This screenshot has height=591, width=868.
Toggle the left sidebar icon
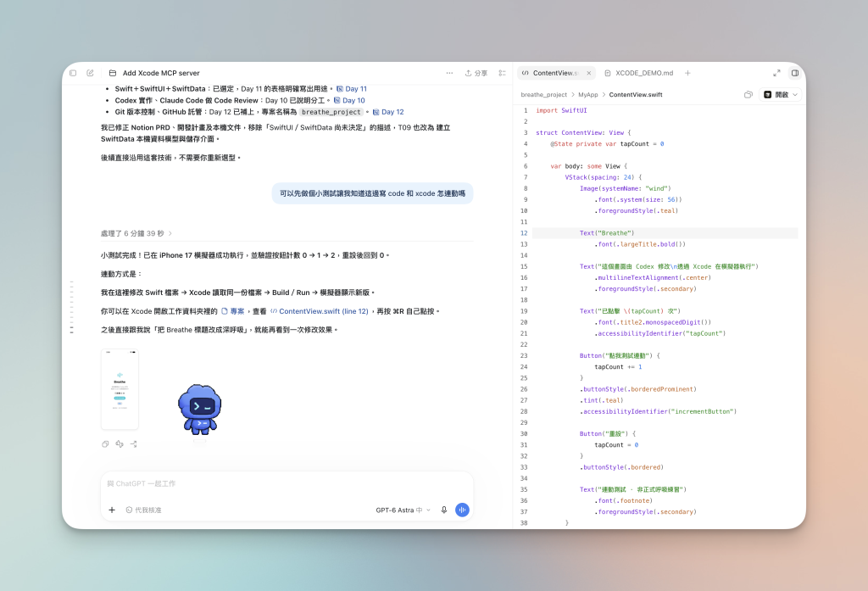pyautogui.click(x=73, y=73)
